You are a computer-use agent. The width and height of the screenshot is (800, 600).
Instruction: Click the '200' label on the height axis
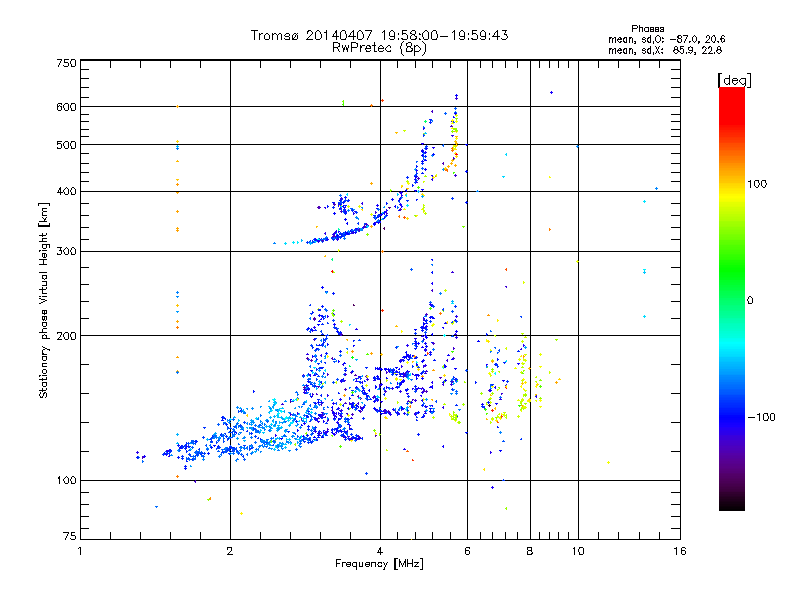[66, 336]
